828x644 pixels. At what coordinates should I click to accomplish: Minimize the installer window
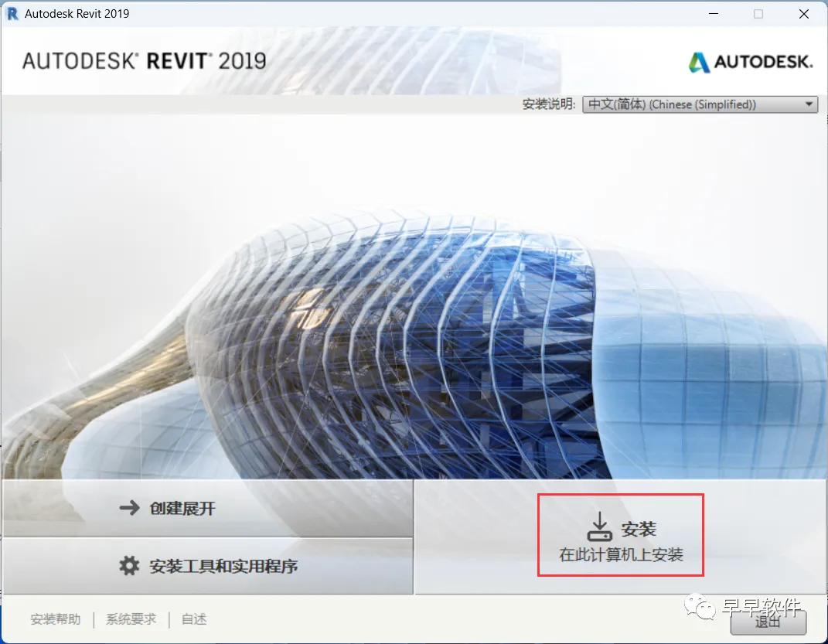[714, 14]
